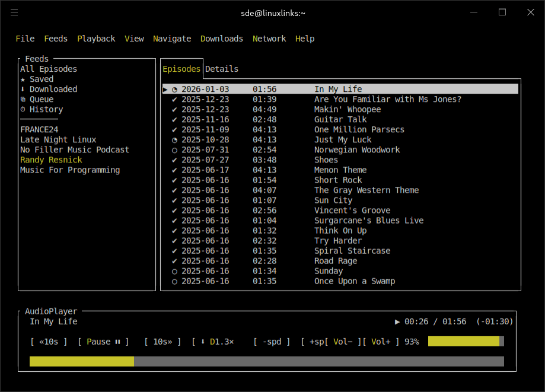Click the clock icon beside History

23,109
